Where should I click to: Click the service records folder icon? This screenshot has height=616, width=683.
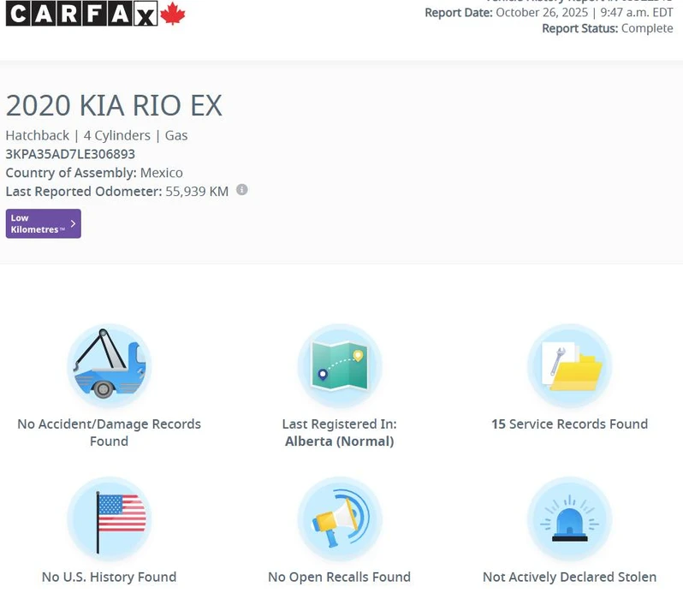(570, 365)
